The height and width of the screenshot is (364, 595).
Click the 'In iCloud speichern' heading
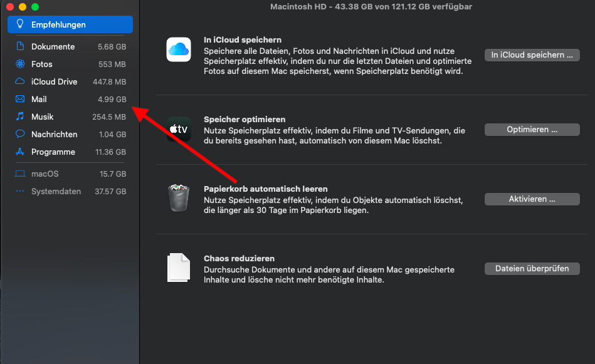(x=243, y=40)
